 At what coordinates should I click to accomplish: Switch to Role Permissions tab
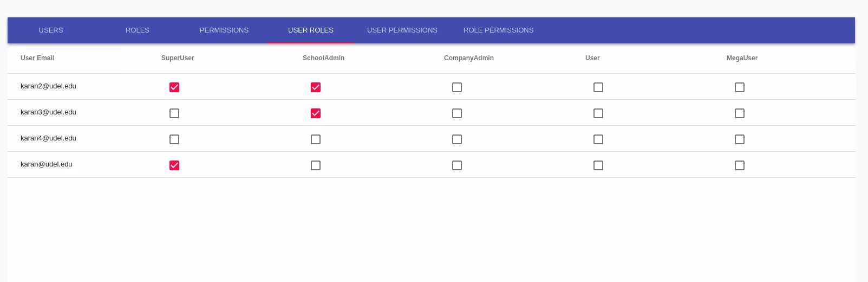(x=498, y=30)
